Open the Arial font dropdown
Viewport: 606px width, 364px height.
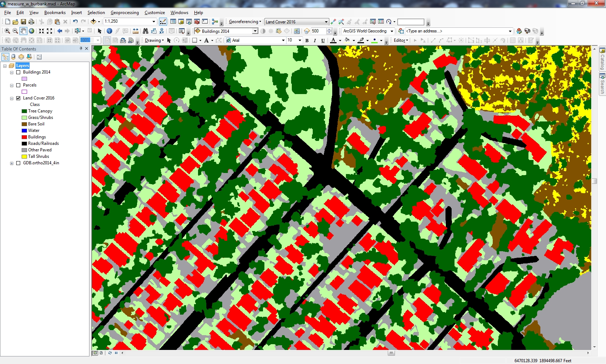coord(283,40)
